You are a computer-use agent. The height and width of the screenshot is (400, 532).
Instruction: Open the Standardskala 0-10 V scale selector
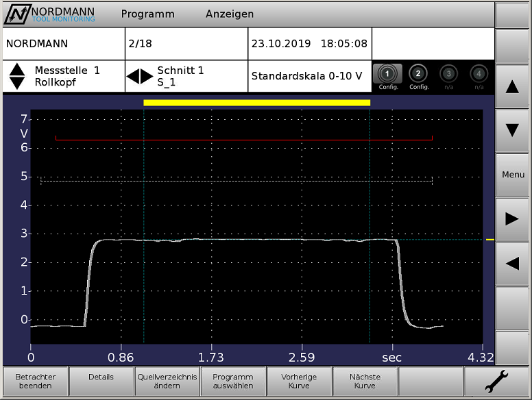306,76
